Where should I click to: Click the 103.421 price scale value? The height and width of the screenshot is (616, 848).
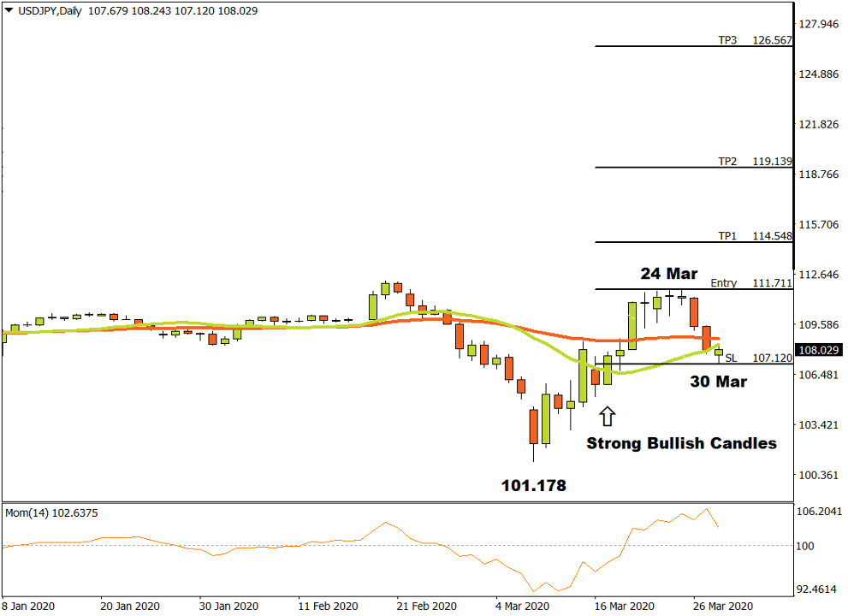pos(819,424)
